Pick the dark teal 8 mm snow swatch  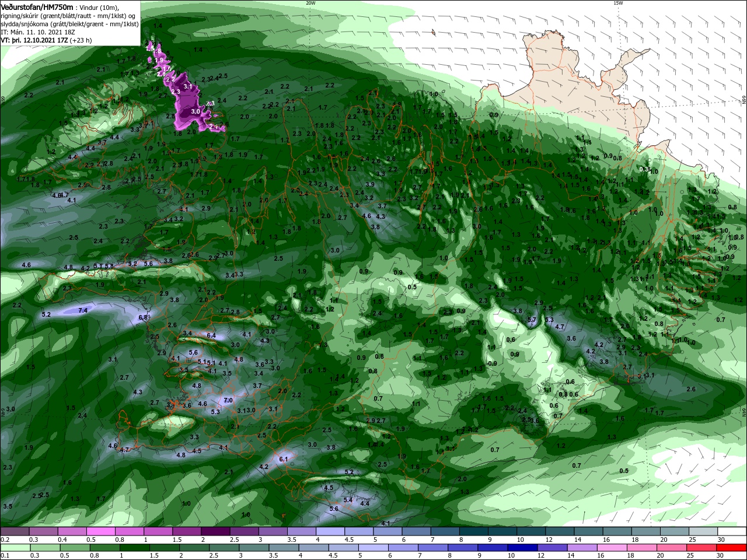pyautogui.click(x=474, y=531)
